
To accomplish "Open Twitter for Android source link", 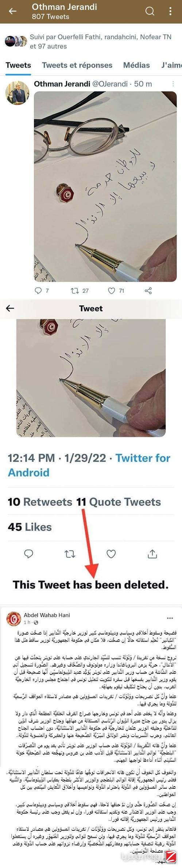I will [x=89, y=465].
